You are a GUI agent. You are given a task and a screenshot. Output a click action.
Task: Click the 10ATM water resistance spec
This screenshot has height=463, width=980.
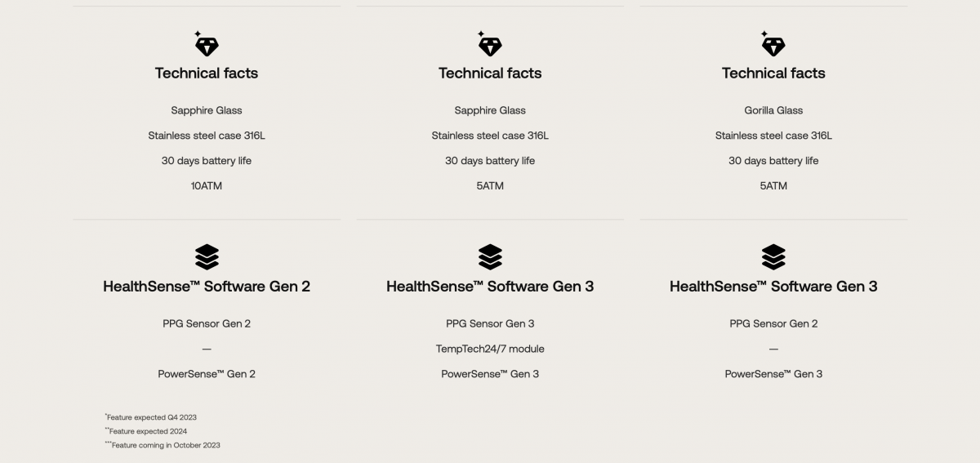click(207, 186)
